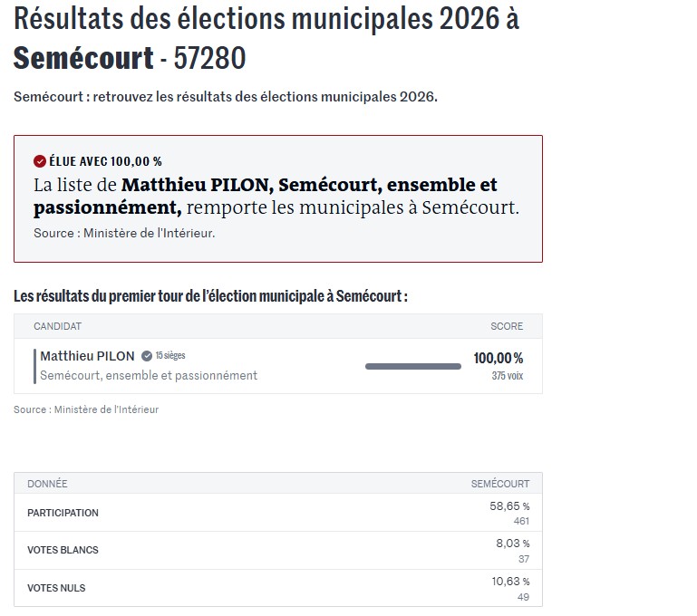This screenshot has width=697, height=616.
Task: Click the 15 sièges label
Action: coord(170,356)
